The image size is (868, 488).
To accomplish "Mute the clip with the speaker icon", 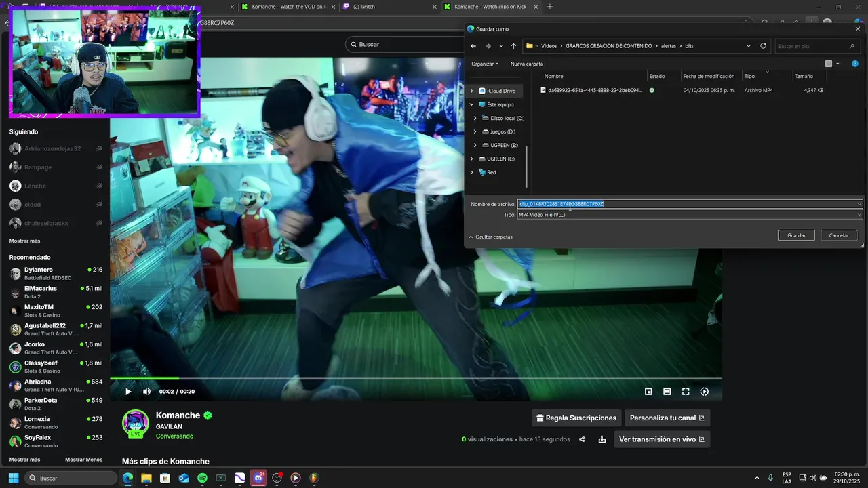I will pyautogui.click(x=146, y=392).
